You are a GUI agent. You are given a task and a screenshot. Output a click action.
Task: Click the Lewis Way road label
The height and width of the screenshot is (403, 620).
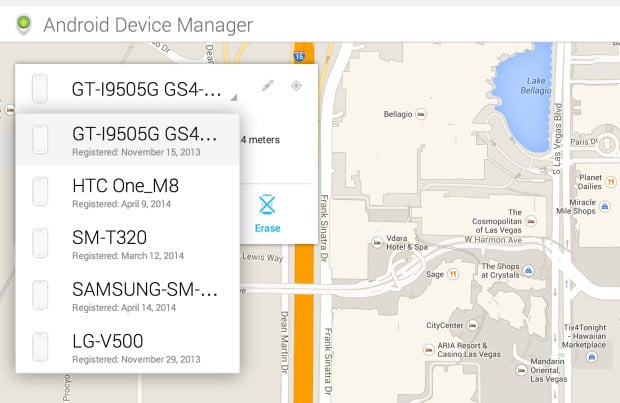[263, 257]
